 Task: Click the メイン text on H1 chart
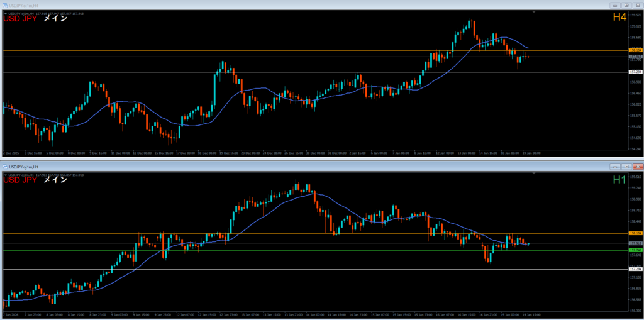pyautogui.click(x=55, y=180)
